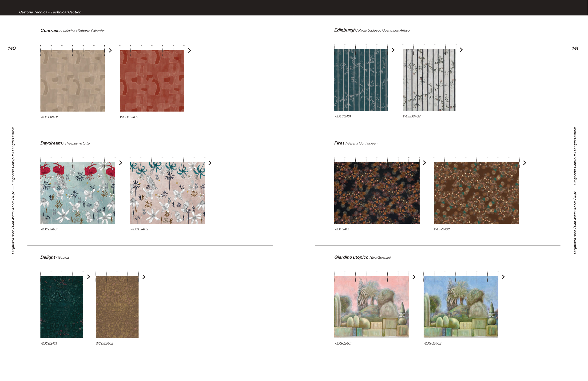
Task: Click arrow next to blue Daydream WDDD2401 swatch
Action: (x=121, y=163)
